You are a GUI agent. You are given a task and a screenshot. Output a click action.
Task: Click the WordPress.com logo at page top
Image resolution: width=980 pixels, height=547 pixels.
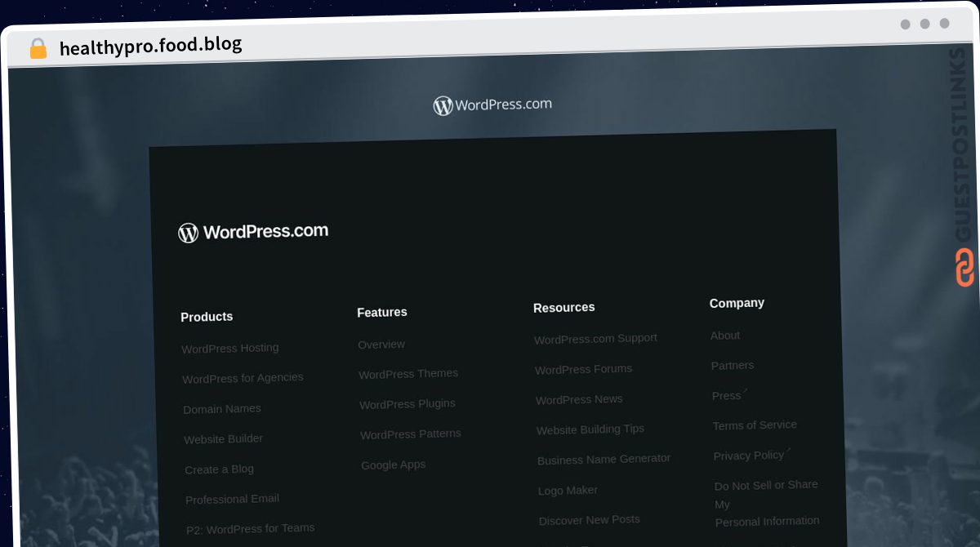(x=492, y=105)
